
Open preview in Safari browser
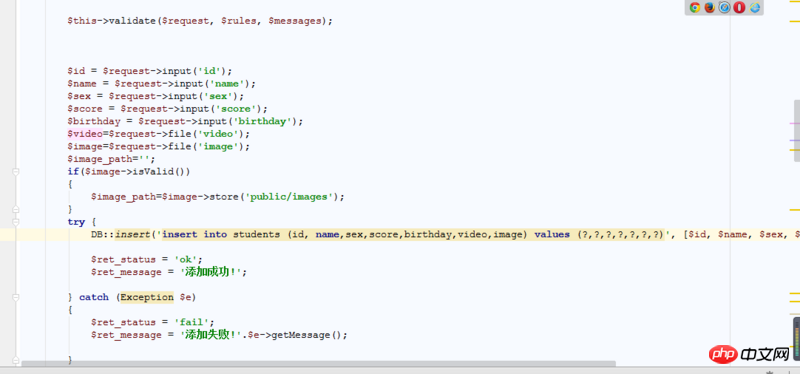coord(724,7)
